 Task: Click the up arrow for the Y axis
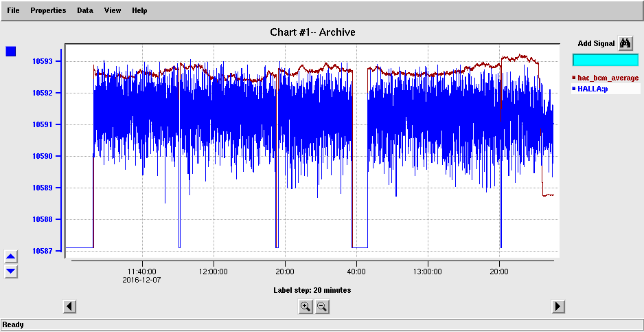11,256
